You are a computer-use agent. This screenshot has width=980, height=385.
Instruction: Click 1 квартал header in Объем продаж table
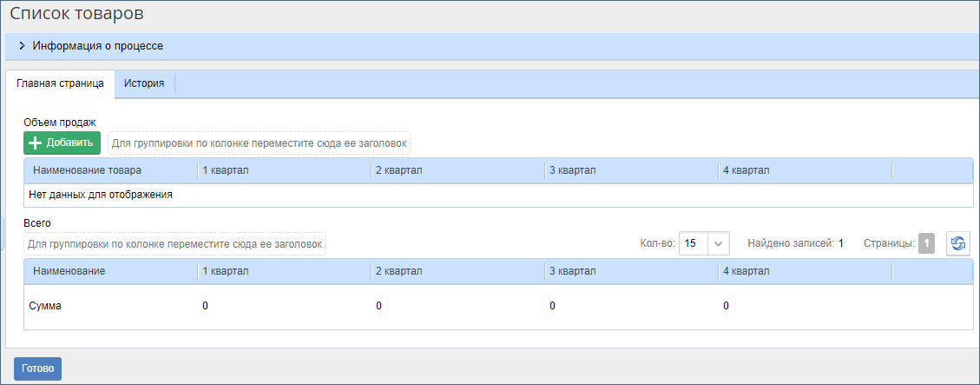[226, 170]
